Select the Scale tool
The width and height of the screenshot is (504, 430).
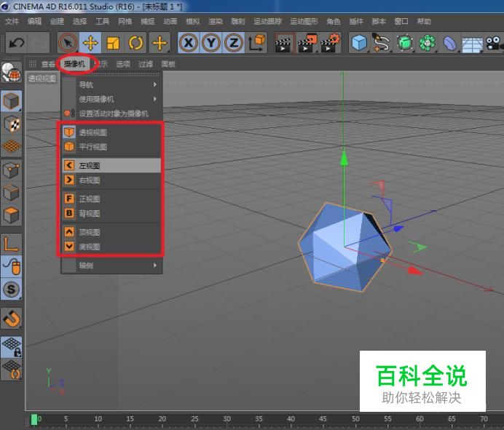tap(113, 43)
